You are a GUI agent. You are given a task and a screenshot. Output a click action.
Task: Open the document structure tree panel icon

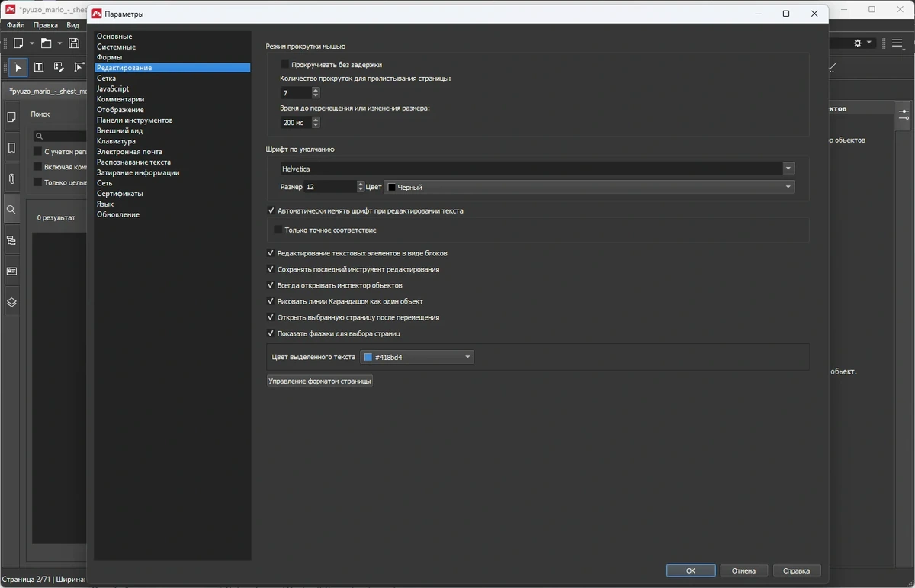tap(11, 240)
